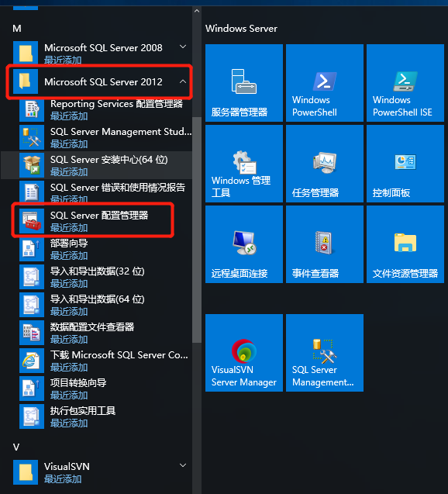This screenshot has height=494, width=448.
Task: Open the Windows 管理工具 tile
Action: coord(244,164)
